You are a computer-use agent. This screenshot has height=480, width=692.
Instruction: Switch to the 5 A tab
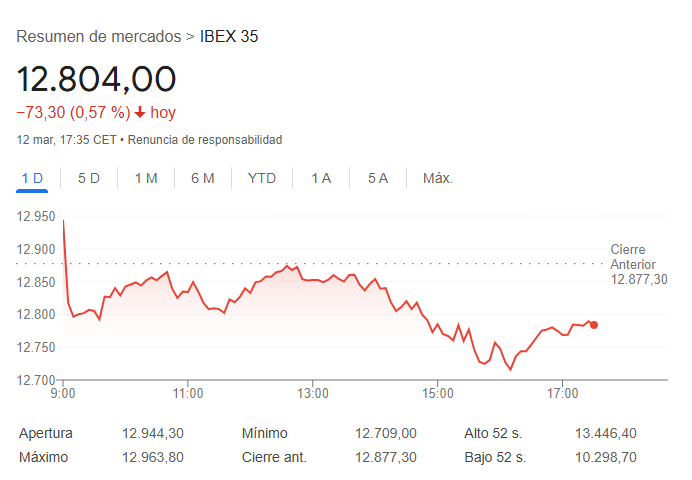click(378, 179)
